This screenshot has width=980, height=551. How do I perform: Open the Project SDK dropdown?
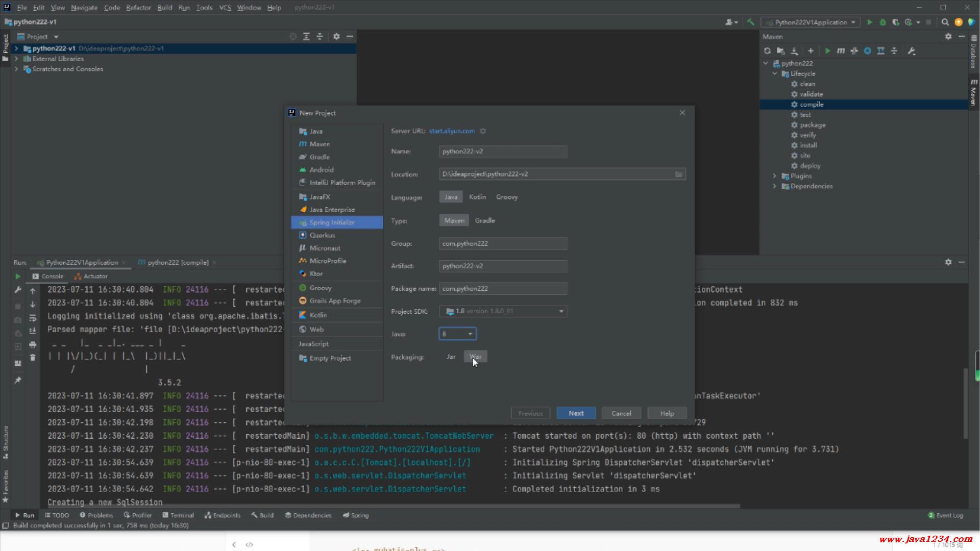coord(503,311)
